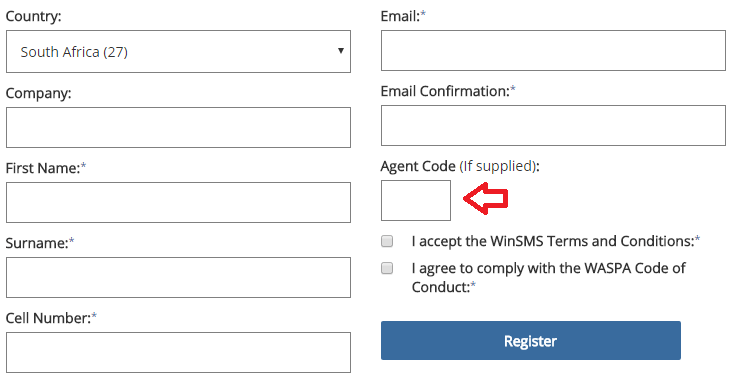The image size is (733, 389).
Task: Click the red arrow pointing at Agent Code
Action: (x=485, y=199)
